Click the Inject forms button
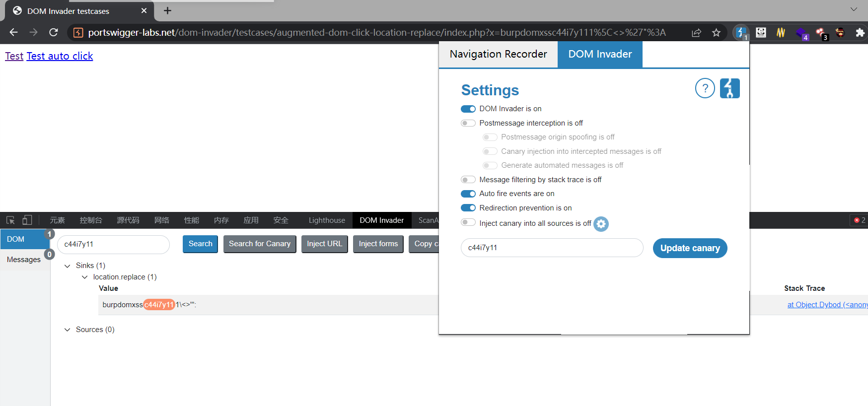 click(378, 244)
